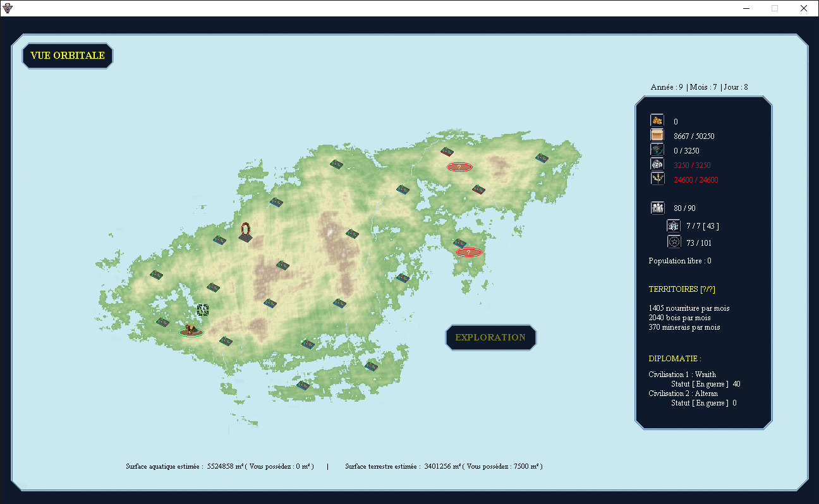This screenshot has width=819, height=504.
Task: Select the silver mineral icon beside 3250 / 3250
Action: click(x=657, y=164)
